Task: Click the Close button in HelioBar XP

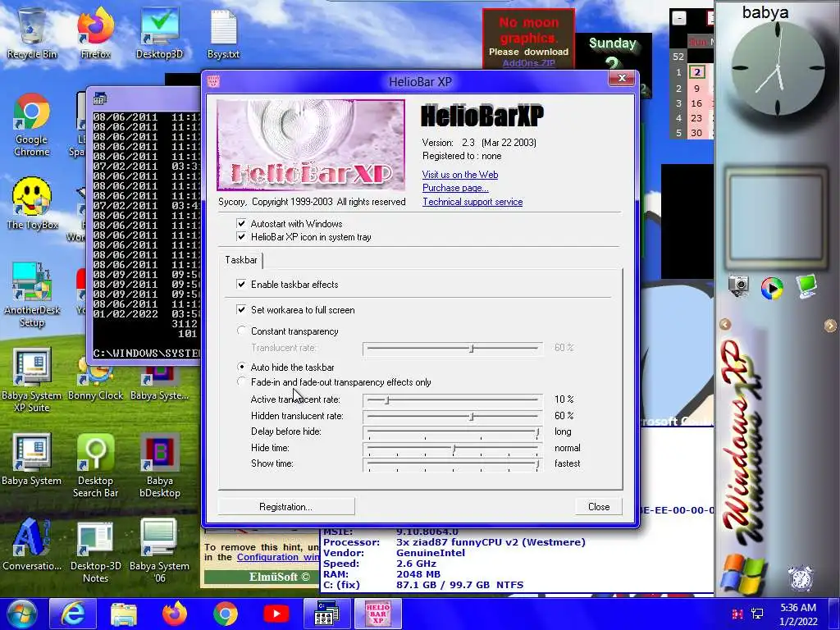Action: (598, 507)
